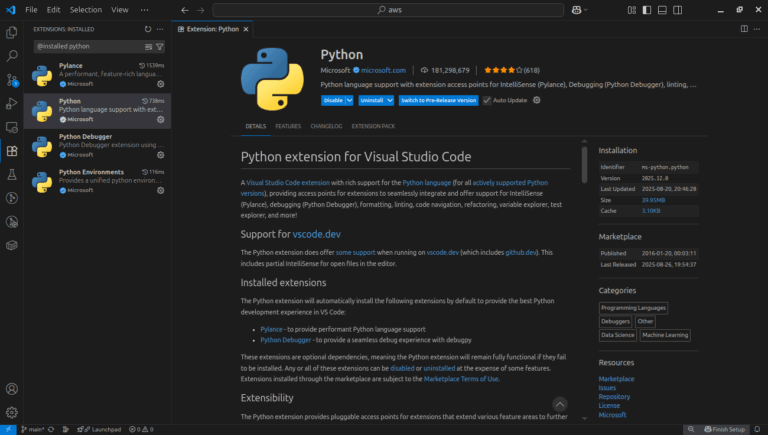Open the View menu

[120, 10]
